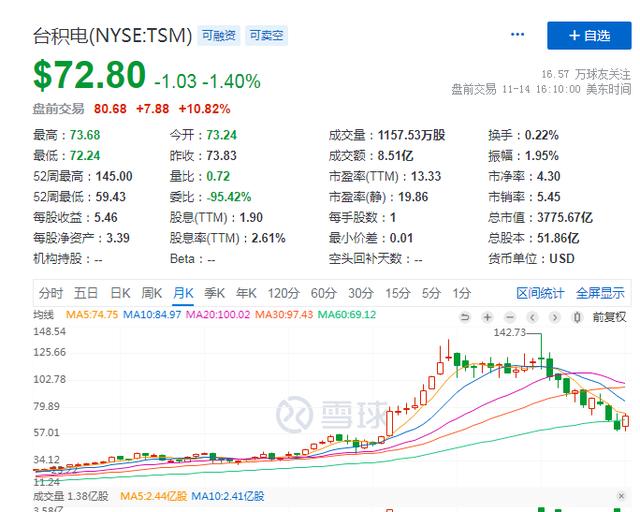Add stock with +自选 button
This screenshot has width=640, height=512.
click(x=589, y=36)
